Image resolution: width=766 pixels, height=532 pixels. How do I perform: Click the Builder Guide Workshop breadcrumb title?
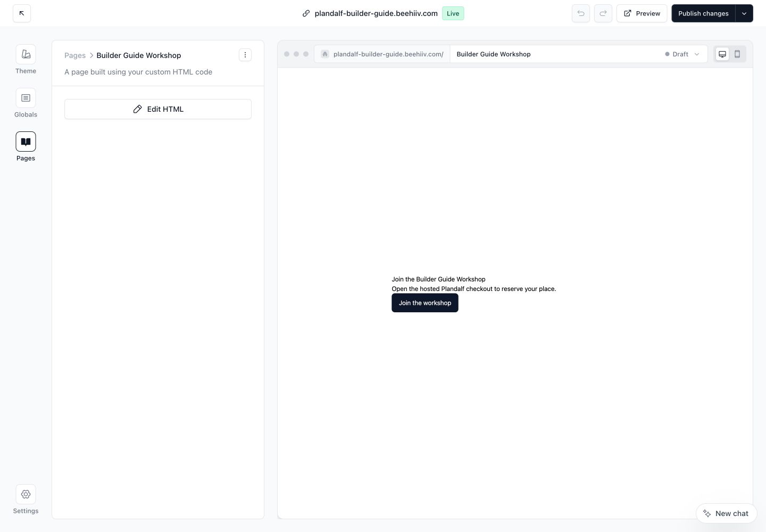(139, 55)
